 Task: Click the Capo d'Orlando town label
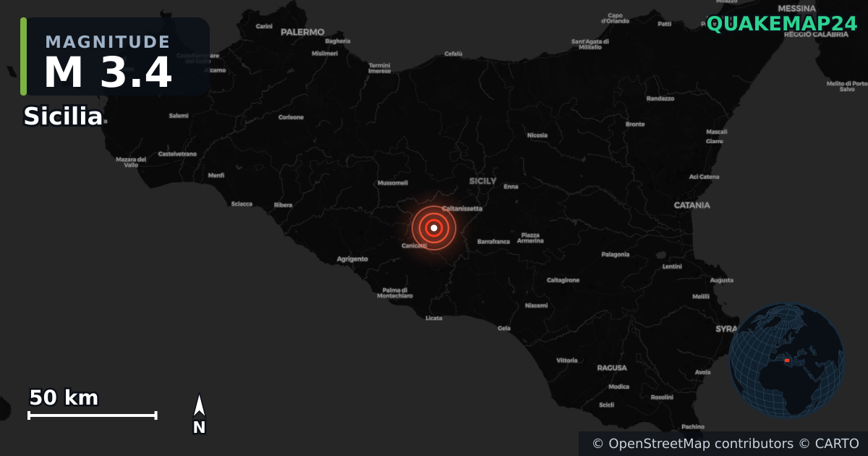tap(616, 17)
